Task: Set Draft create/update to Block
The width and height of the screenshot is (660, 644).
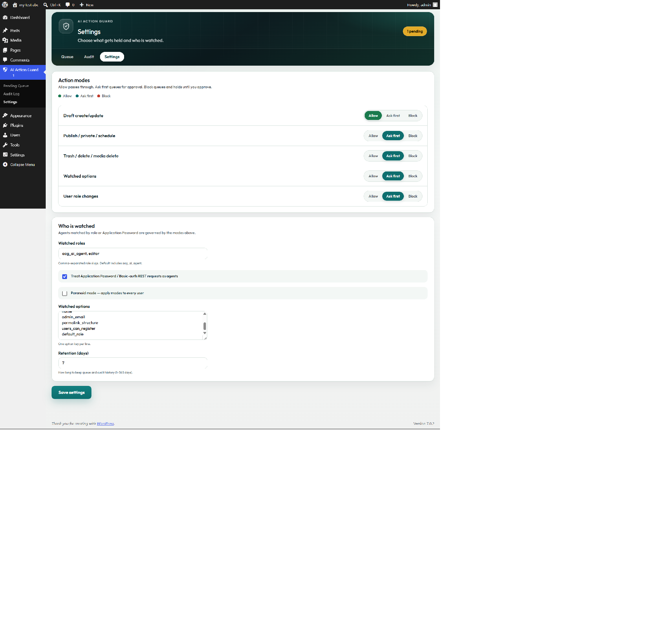Action: (412, 116)
